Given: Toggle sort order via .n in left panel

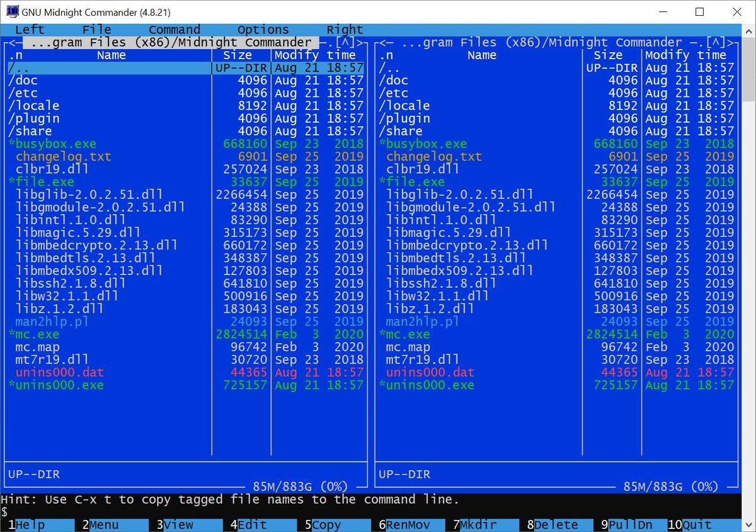Looking at the screenshot, I should tap(15, 55).
